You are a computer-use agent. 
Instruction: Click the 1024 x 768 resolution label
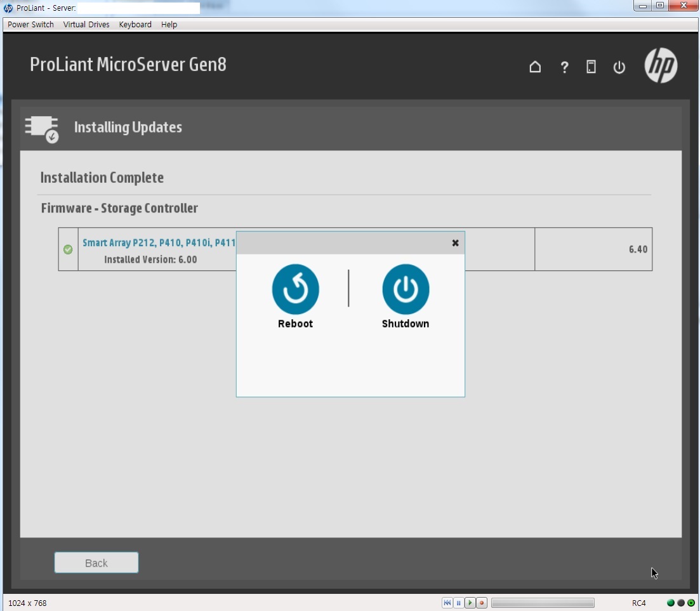[27, 603]
